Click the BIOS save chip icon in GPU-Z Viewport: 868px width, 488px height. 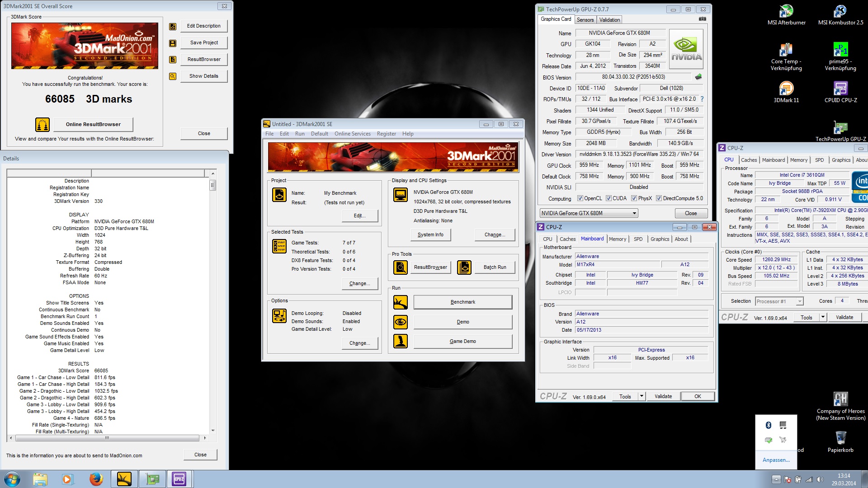click(x=698, y=77)
